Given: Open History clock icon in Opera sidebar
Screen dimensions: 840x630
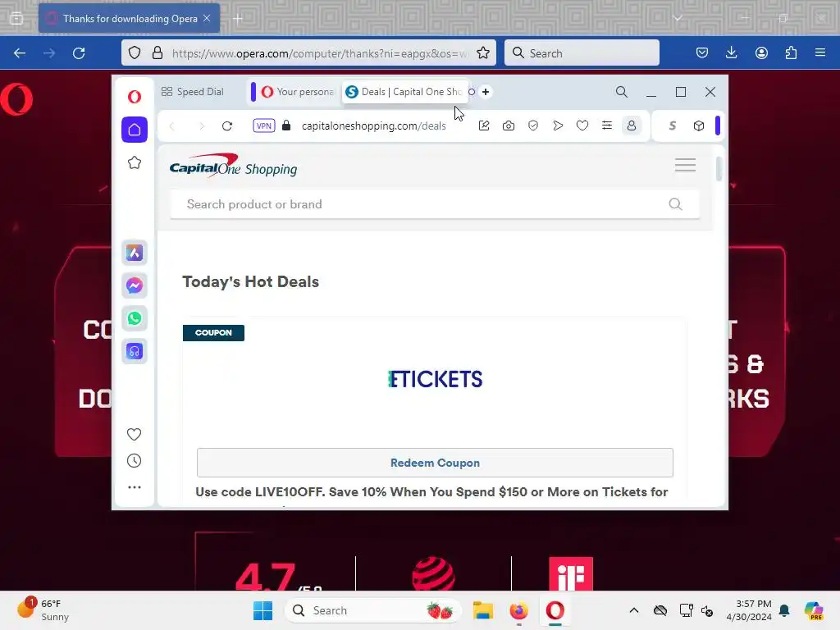Looking at the screenshot, I should pyautogui.click(x=134, y=461).
